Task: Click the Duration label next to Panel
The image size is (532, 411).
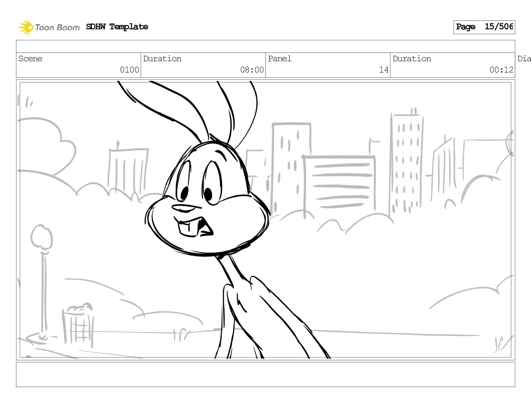Action: coord(412,59)
